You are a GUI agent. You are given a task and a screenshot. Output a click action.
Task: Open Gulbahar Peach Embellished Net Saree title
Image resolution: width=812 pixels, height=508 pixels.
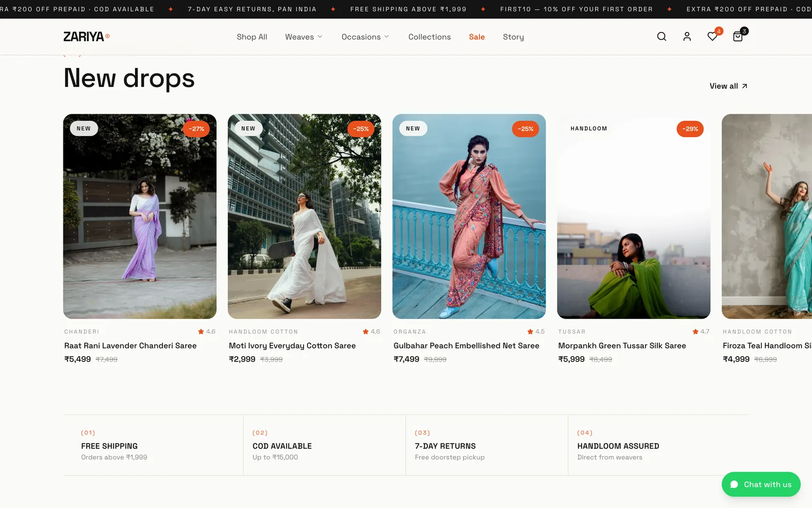[466, 345]
